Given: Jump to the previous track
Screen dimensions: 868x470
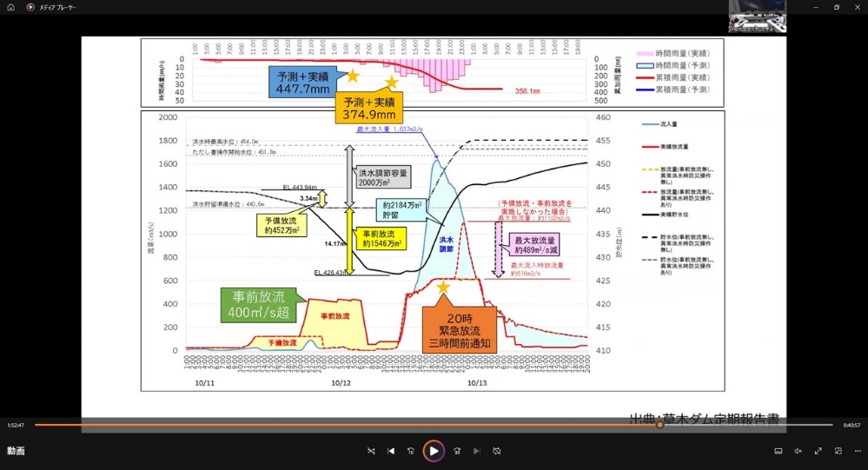Looking at the screenshot, I should (x=391, y=451).
